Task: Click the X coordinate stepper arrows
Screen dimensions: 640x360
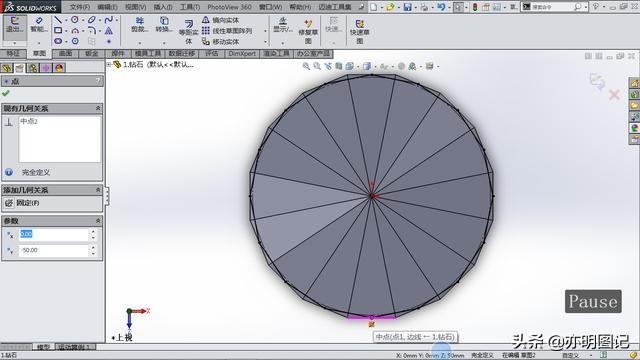Action: pyautogui.click(x=93, y=234)
